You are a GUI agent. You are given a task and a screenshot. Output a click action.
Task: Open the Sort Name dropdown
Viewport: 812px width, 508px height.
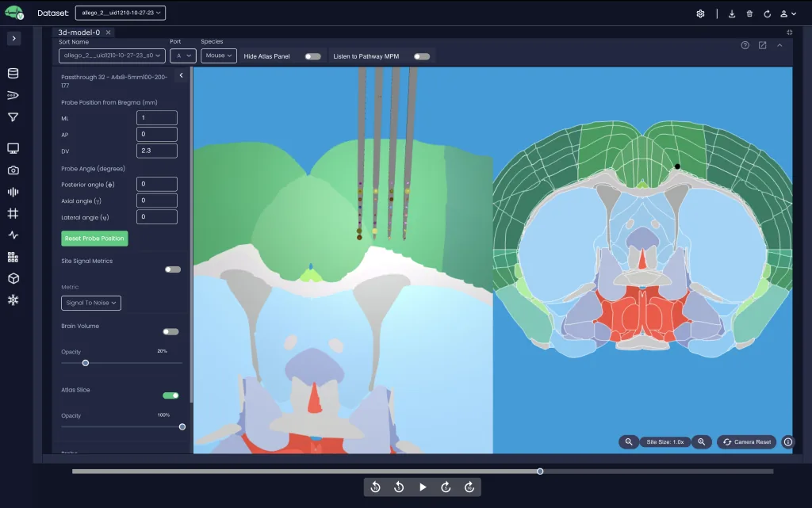point(112,55)
